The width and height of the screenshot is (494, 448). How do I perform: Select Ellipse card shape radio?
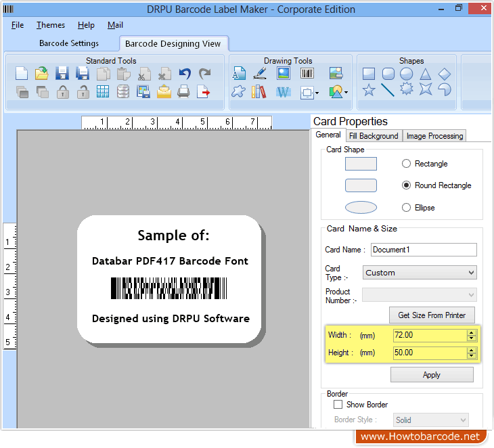406,207
